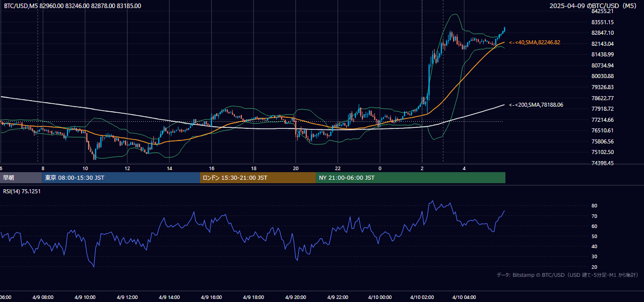Select price axis label 77214.66
Viewport: 644px width, 302px height.
[603, 120]
